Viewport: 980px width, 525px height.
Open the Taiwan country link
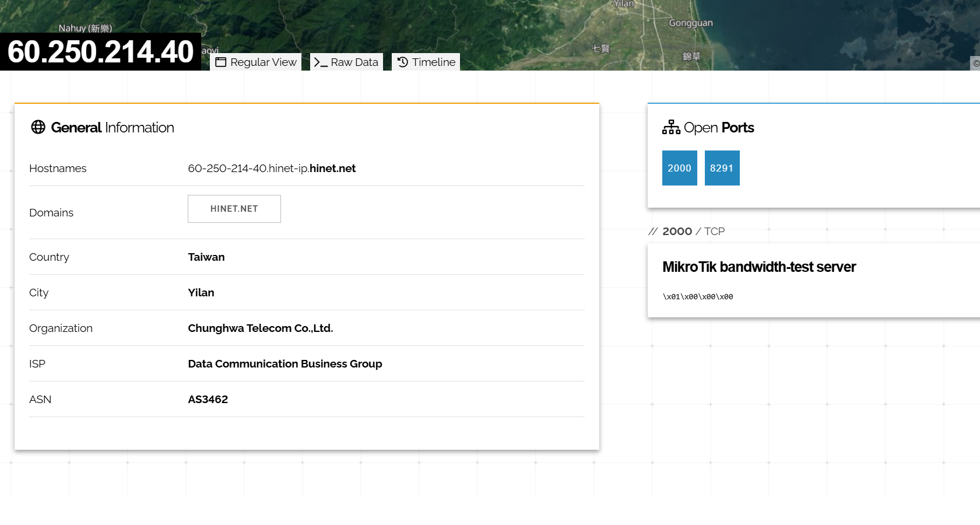tap(206, 257)
